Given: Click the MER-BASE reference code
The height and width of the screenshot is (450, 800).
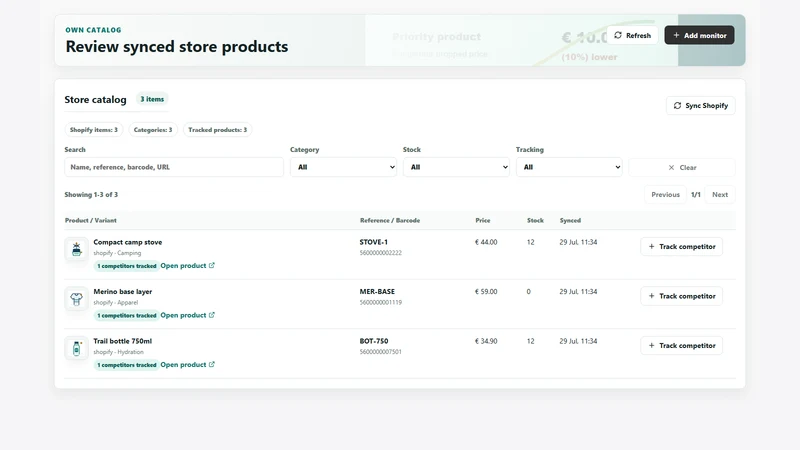Looking at the screenshot, I should tap(377, 292).
